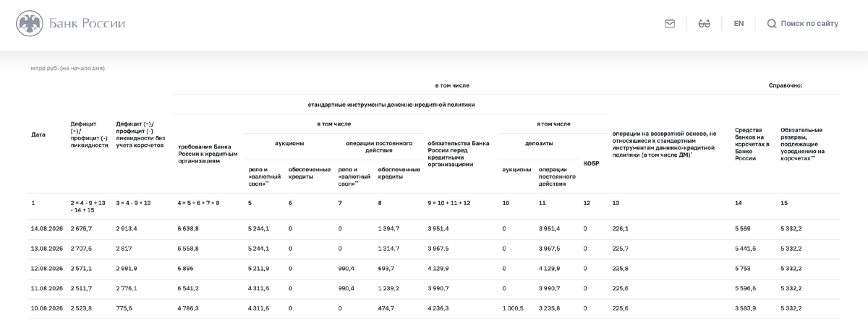Open the Bank of Russia eagle logo
868x320 pixels.
pyautogui.click(x=30, y=24)
